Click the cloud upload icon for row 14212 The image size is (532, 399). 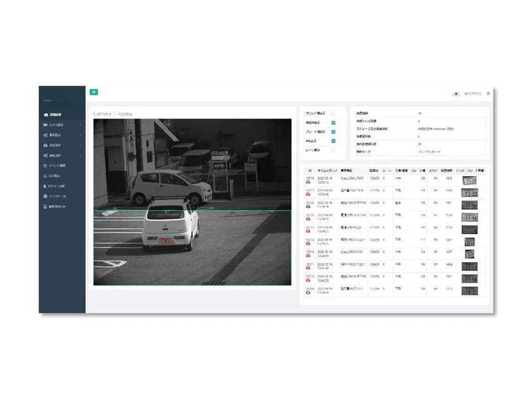(308, 255)
